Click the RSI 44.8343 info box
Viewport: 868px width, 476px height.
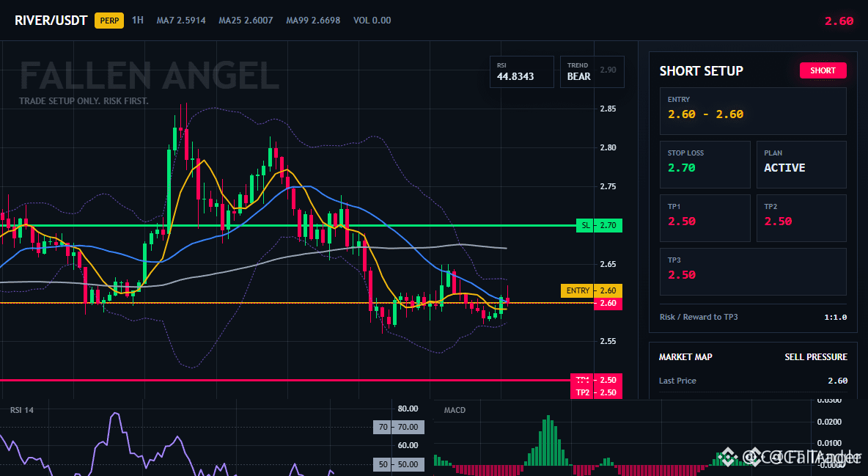pyautogui.click(x=521, y=72)
